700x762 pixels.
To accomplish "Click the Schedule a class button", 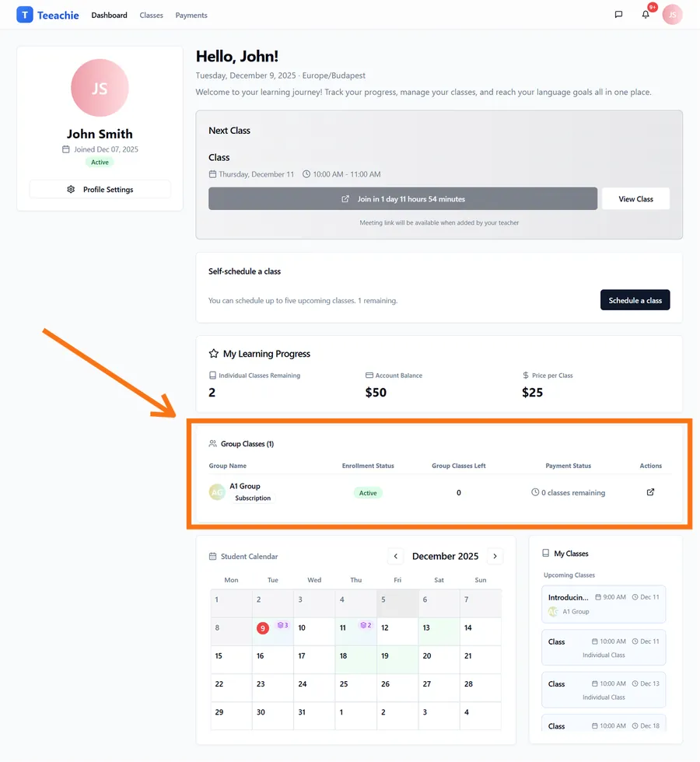I will click(x=635, y=300).
